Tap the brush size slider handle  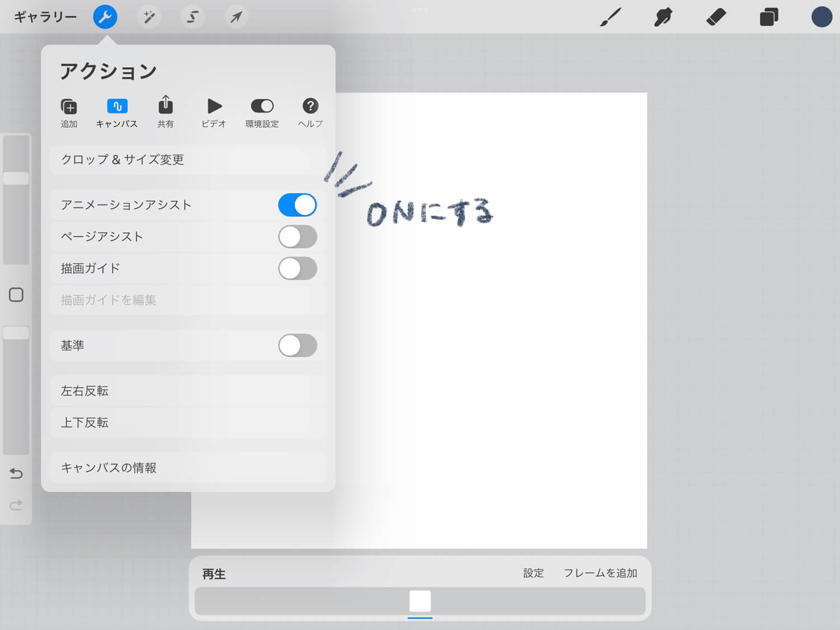point(16,178)
